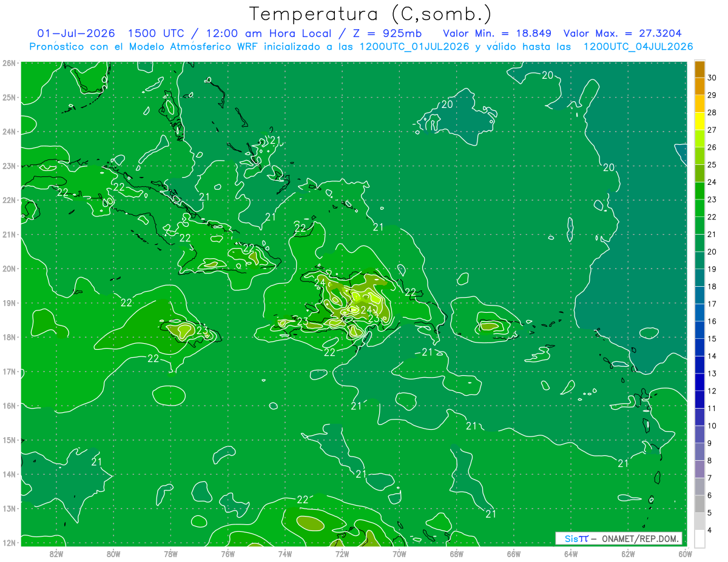Click the orange colorbar swatch between 29 and 30
This screenshot has width=728, height=562.
click(x=699, y=86)
